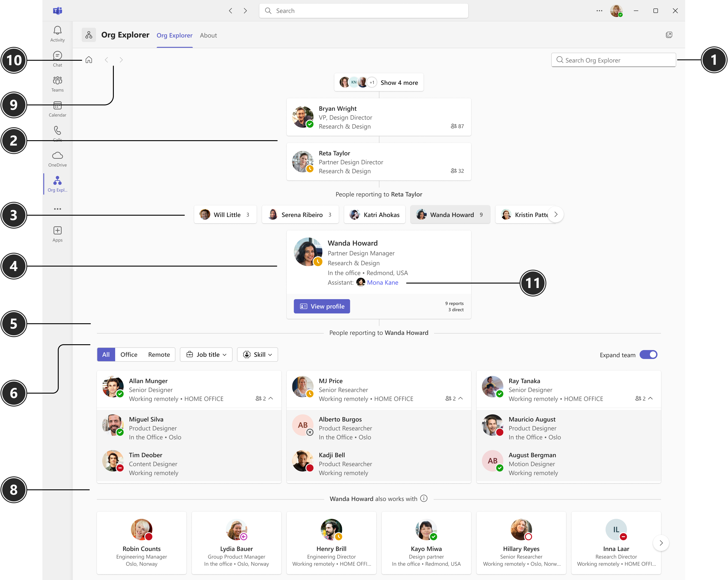Open the Teams sidebar icon
Image resolution: width=728 pixels, height=580 pixels.
pyautogui.click(x=57, y=81)
